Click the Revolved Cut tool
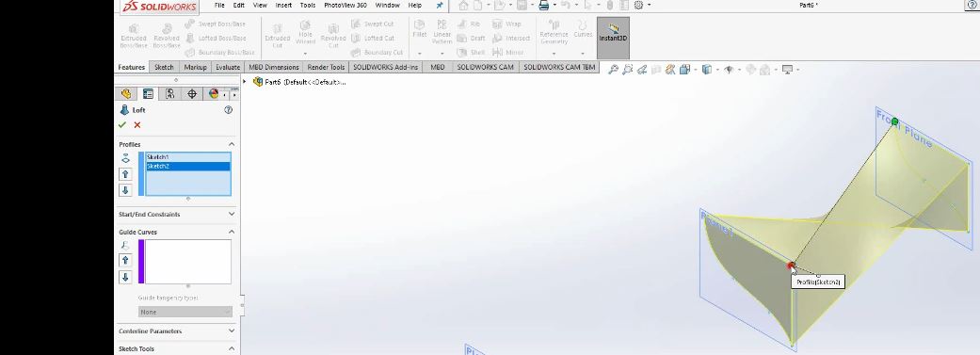 333,36
